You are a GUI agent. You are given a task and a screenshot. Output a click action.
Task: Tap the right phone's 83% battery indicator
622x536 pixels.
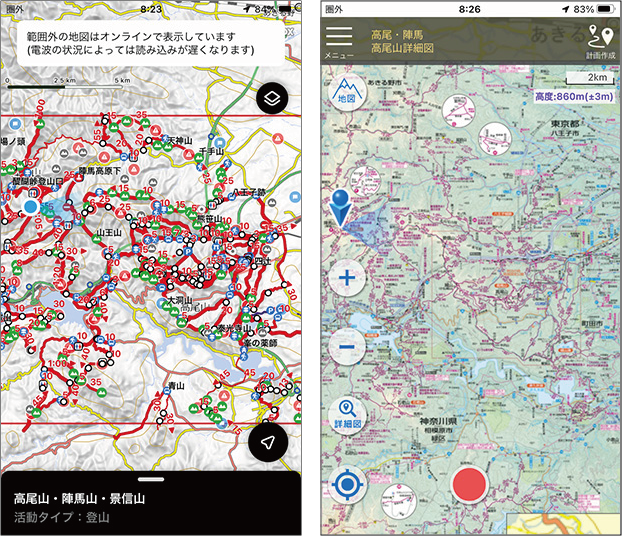click(x=593, y=9)
